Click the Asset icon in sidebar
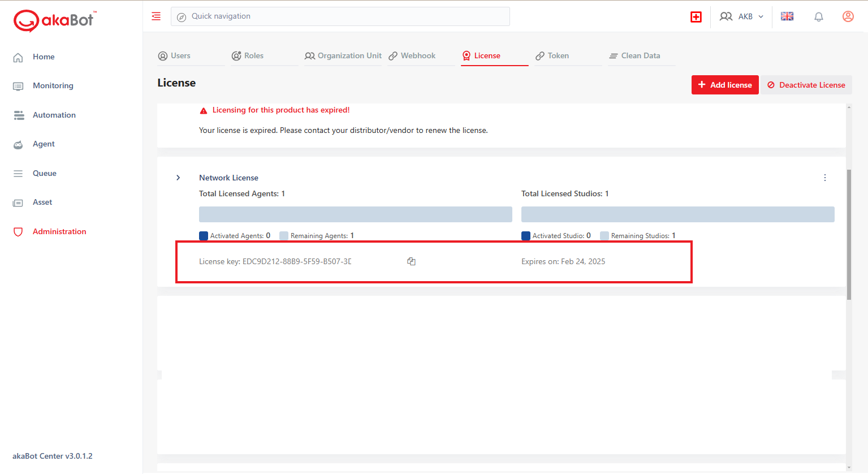This screenshot has height=474, width=868. pos(18,203)
